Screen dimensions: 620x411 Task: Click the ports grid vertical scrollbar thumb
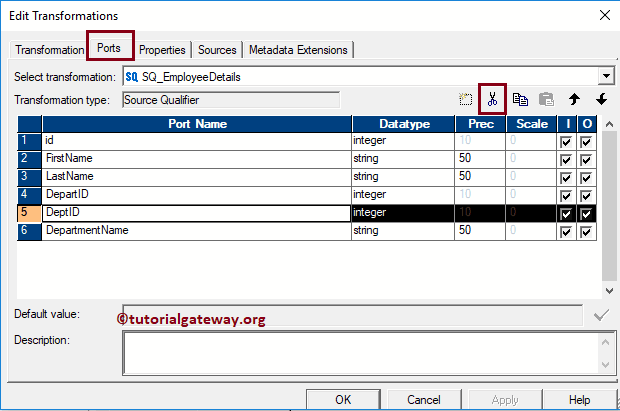coord(609,206)
